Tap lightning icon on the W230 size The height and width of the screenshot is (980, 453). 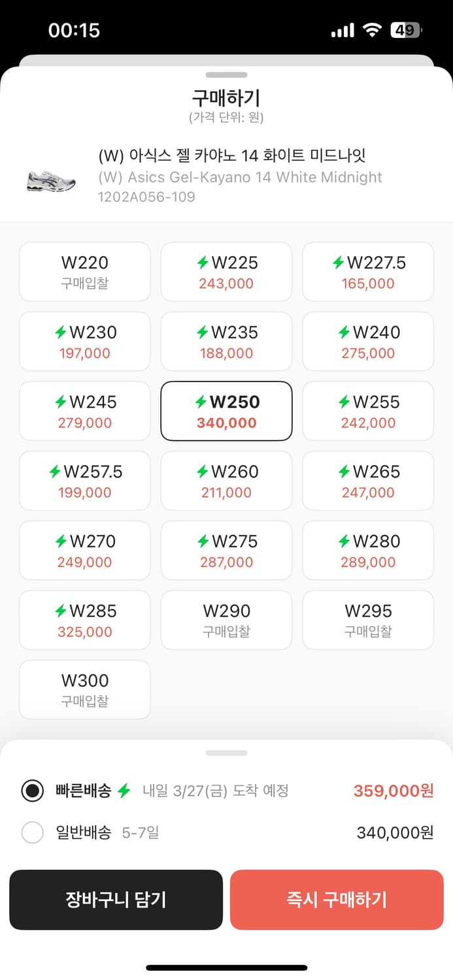coord(61,333)
